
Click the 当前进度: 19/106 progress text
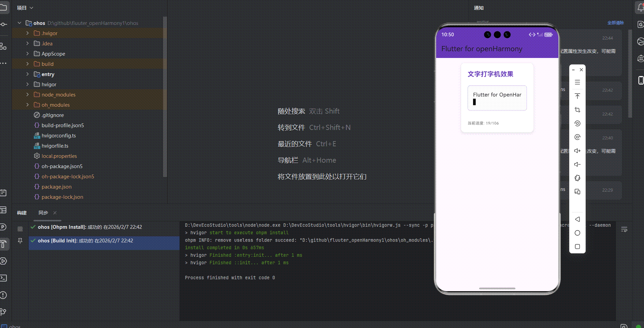(483, 123)
